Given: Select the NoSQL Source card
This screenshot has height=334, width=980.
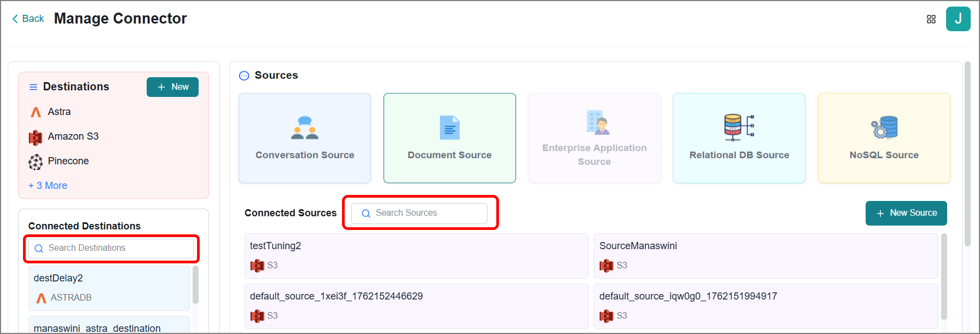Looking at the screenshot, I should [884, 138].
